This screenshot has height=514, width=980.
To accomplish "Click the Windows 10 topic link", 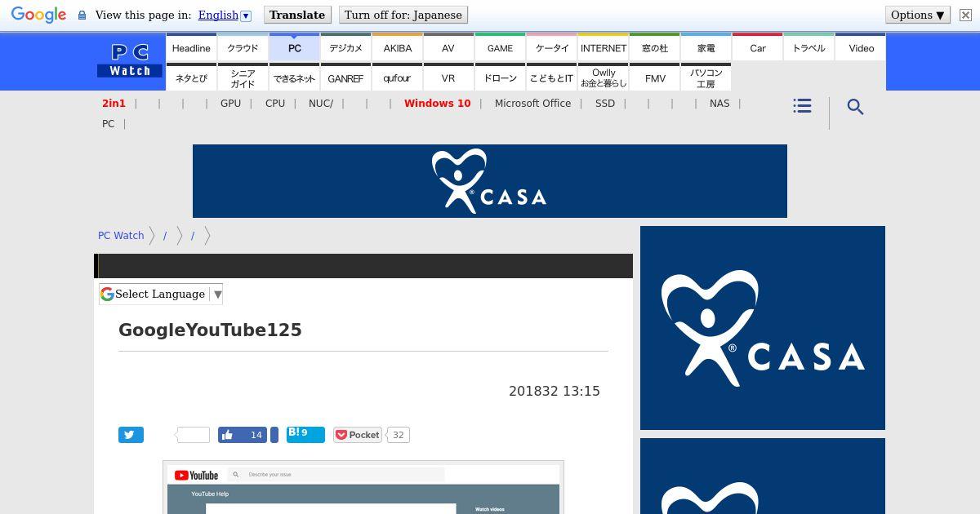I will tap(437, 103).
